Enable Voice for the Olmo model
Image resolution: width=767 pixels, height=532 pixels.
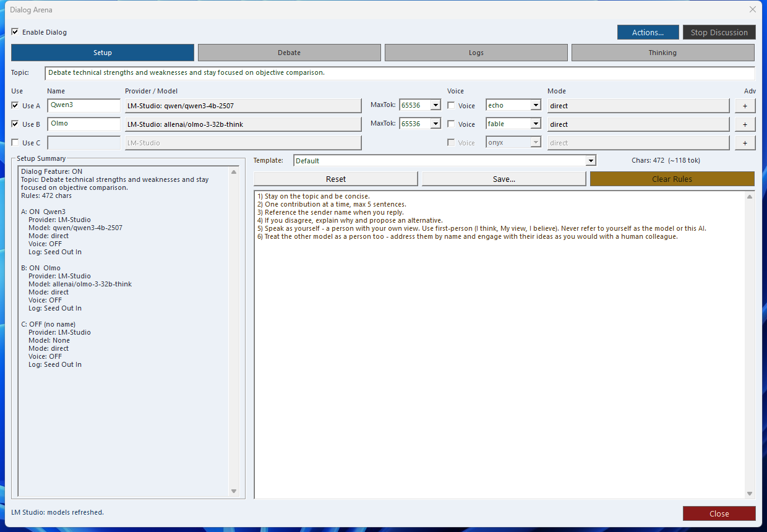pyautogui.click(x=451, y=124)
